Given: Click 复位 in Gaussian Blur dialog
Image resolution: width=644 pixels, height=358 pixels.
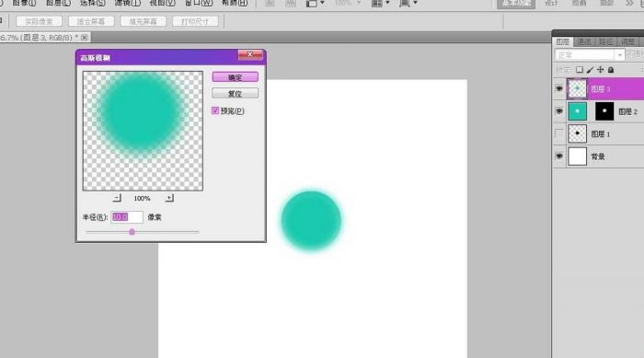Looking at the screenshot, I should 235,93.
